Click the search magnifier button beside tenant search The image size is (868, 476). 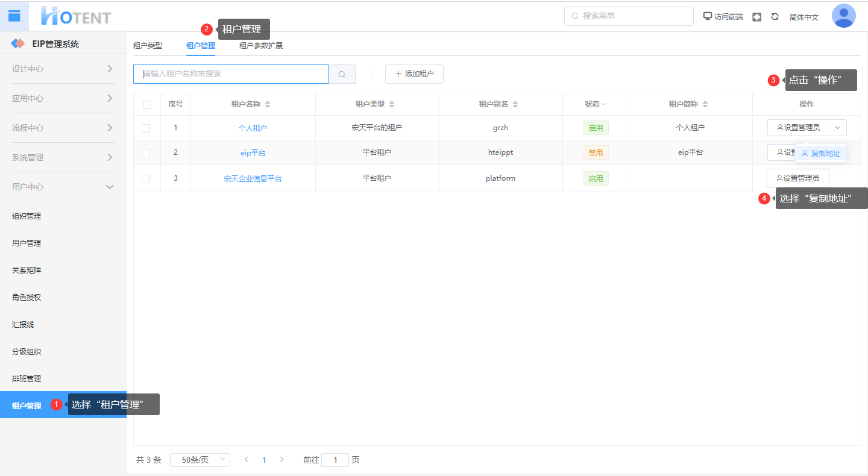click(x=342, y=74)
